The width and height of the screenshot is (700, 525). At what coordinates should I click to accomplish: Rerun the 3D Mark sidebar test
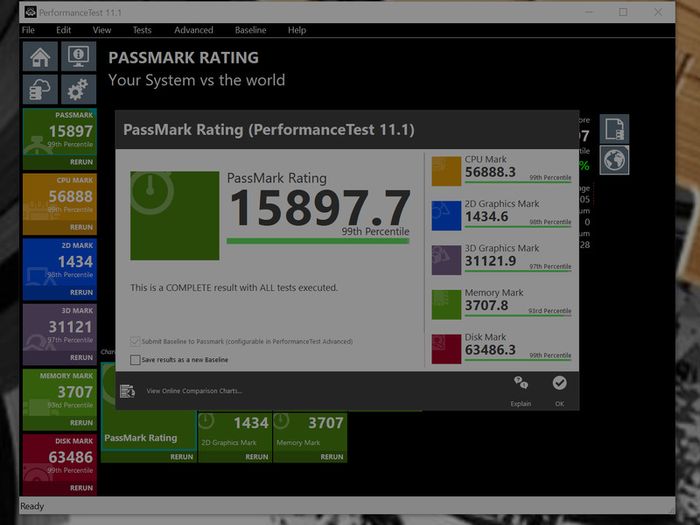click(x=81, y=358)
